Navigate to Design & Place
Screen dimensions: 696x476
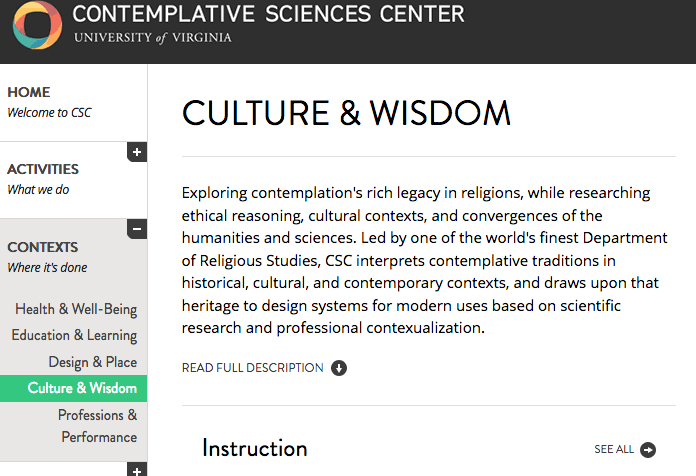93,362
